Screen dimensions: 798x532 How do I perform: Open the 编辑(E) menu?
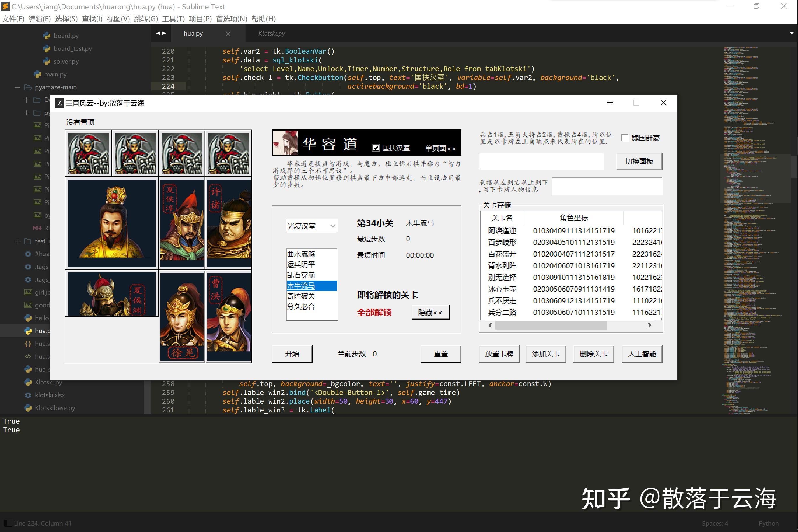[40, 19]
